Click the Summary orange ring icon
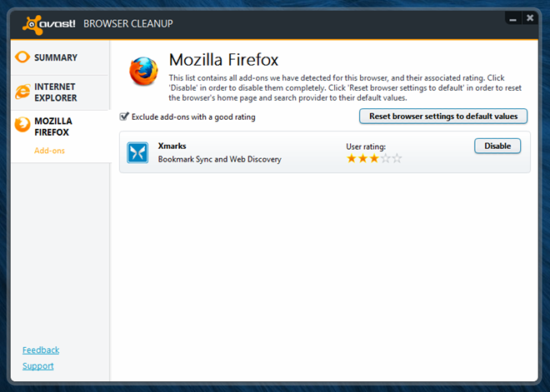550x392 pixels. point(22,57)
